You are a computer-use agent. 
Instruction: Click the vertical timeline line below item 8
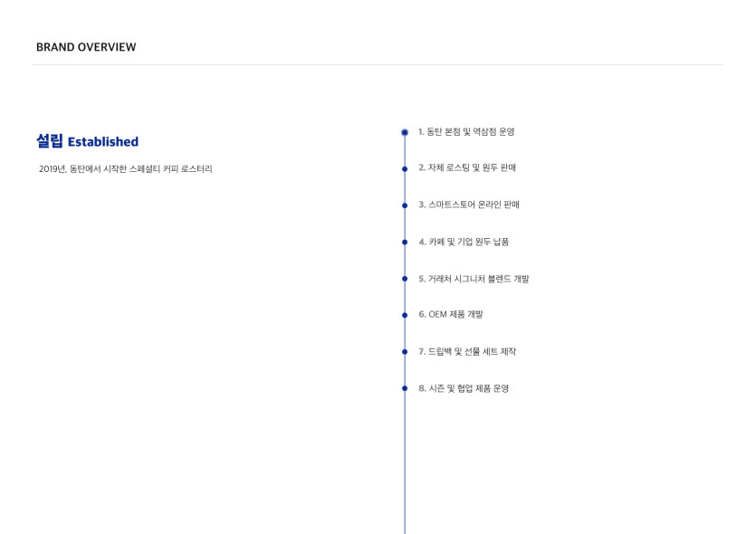pyautogui.click(x=405, y=462)
